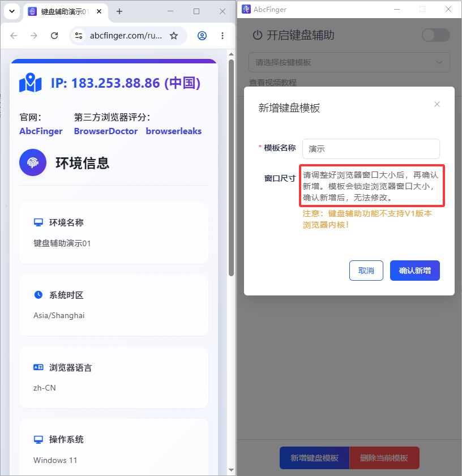Open Chrome's three-dot menu
Viewport: 462px width, 476px height.
coord(223,36)
